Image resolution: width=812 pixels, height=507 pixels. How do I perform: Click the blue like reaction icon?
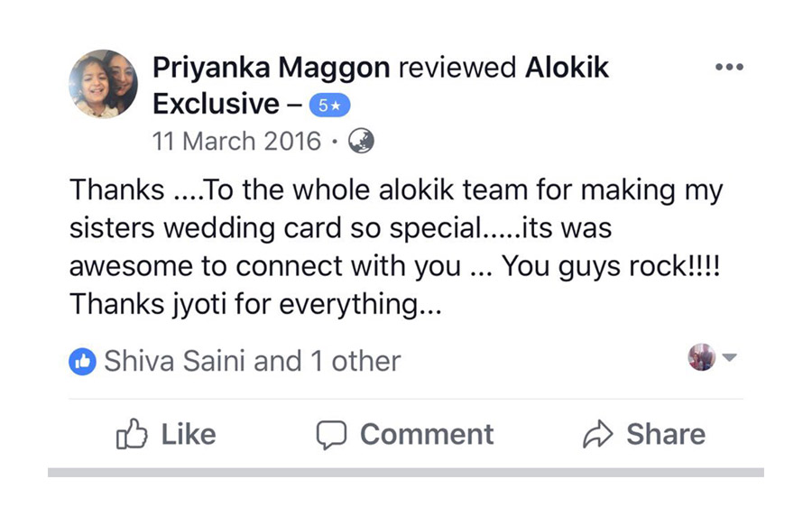tap(82, 361)
